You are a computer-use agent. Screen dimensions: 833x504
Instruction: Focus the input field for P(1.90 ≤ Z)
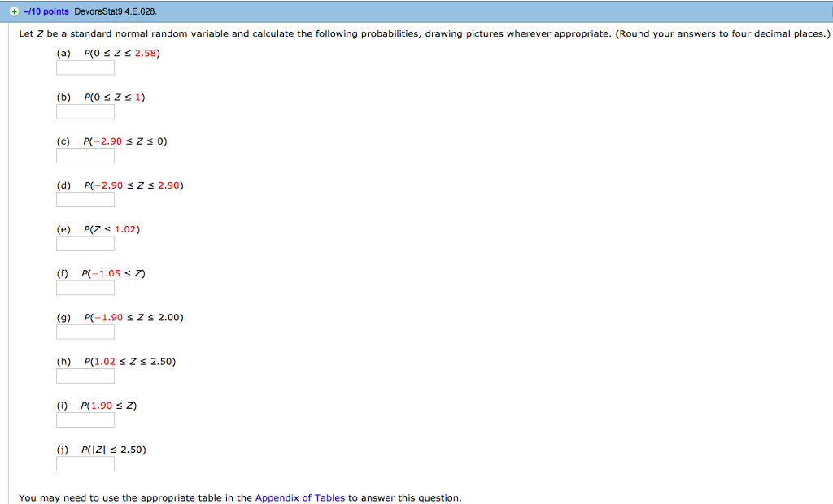click(85, 419)
